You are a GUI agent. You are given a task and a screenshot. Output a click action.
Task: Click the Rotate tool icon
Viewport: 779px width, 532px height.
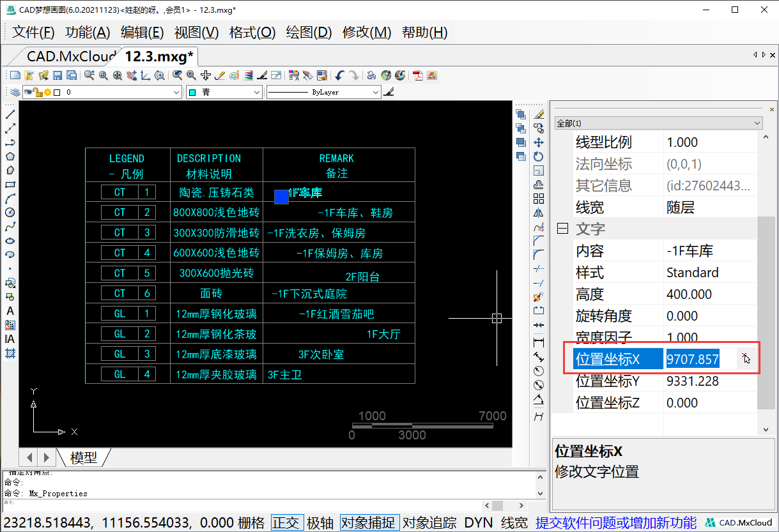pyautogui.click(x=539, y=156)
